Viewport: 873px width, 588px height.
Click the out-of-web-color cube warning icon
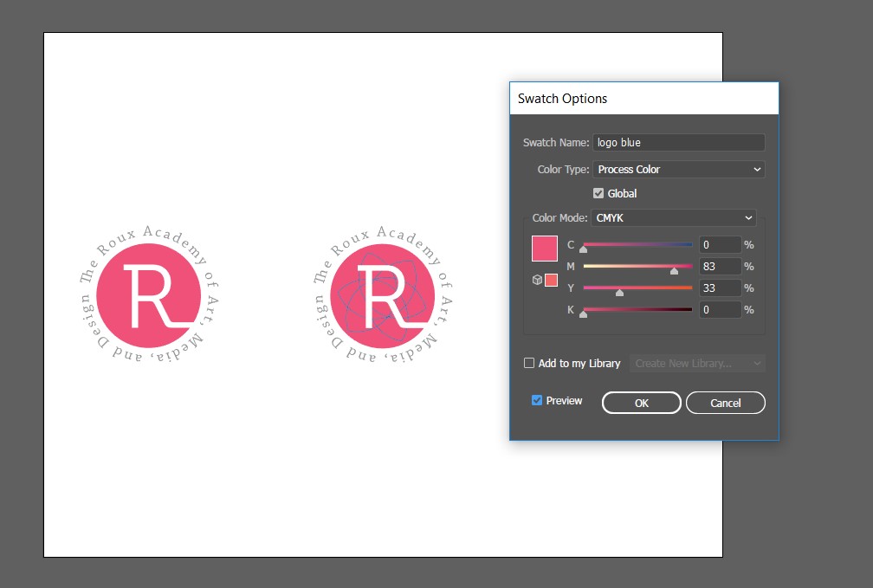click(x=537, y=280)
